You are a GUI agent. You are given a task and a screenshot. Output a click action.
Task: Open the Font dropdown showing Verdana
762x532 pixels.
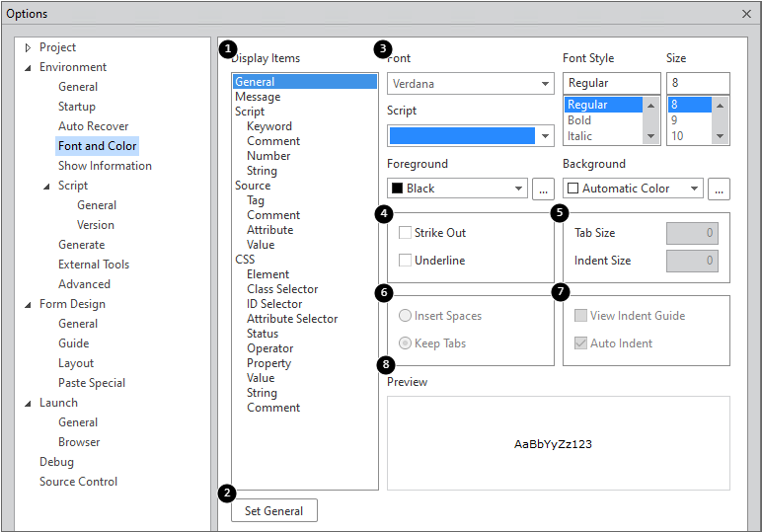(x=470, y=84)
